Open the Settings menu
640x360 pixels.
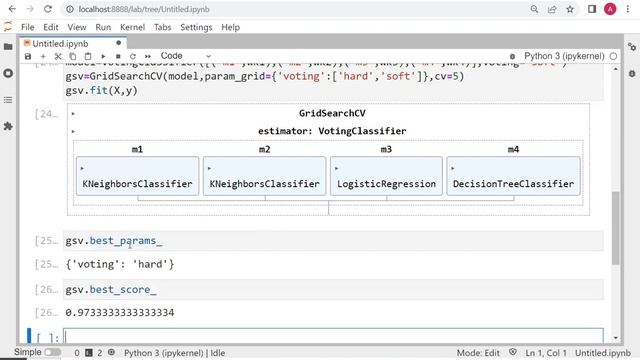pyautogui.click(x=196, y=27)
